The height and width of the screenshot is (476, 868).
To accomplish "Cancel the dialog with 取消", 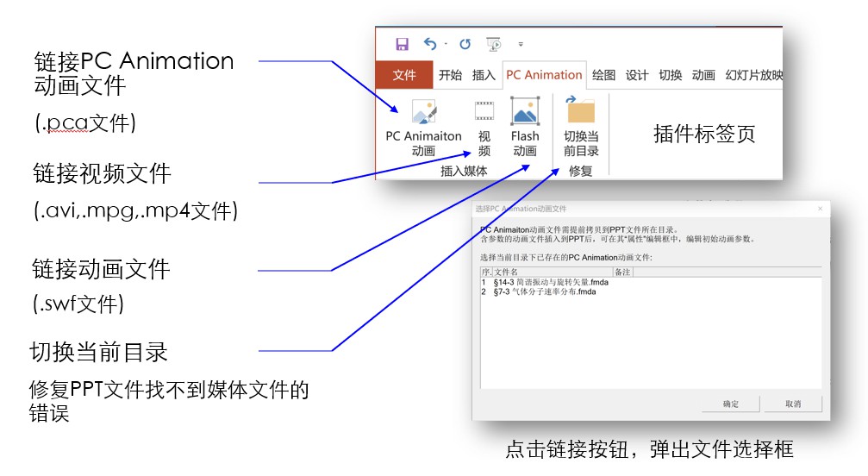I will coord(793,404).
